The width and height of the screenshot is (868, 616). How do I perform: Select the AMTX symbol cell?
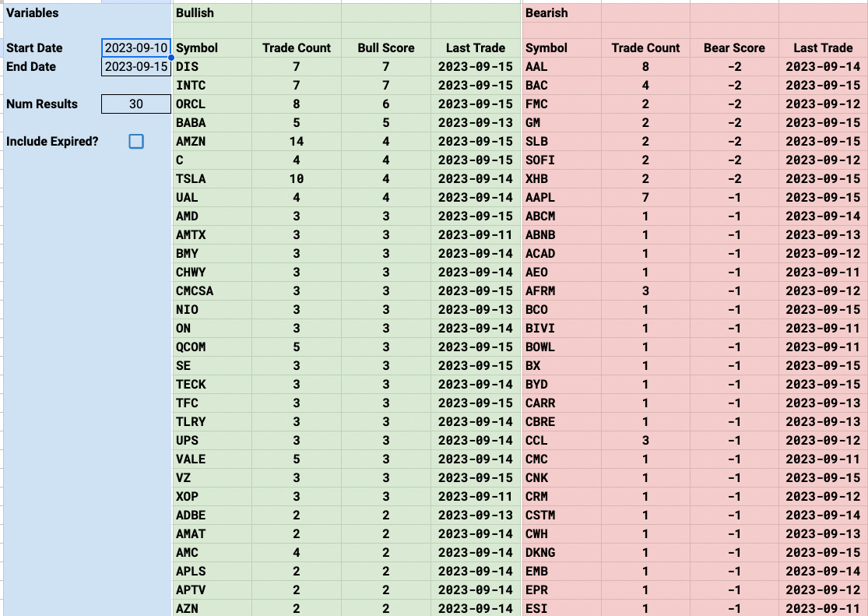(212, 235)
